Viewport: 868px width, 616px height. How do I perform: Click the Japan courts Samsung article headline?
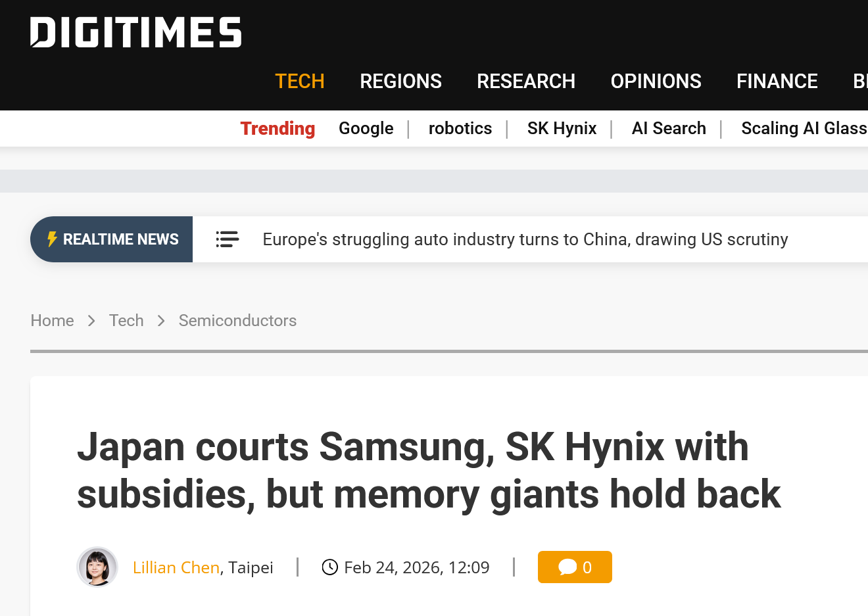coord(429,470)
